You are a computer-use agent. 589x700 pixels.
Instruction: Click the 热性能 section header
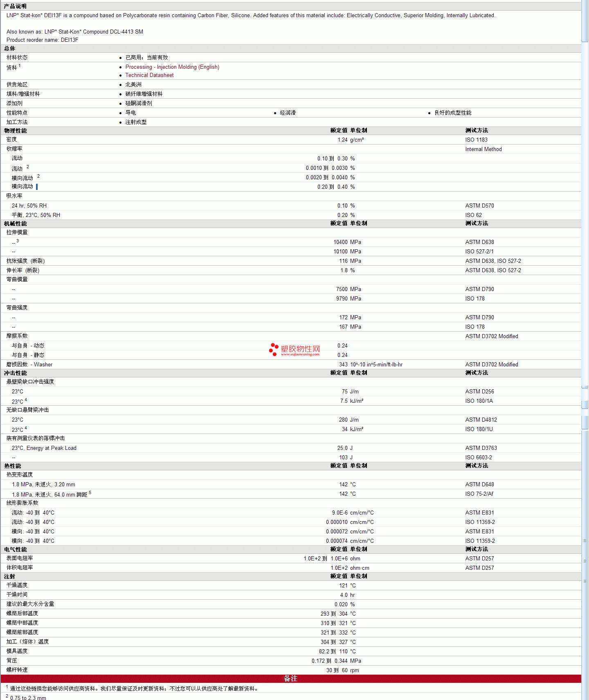coord(12,466)
